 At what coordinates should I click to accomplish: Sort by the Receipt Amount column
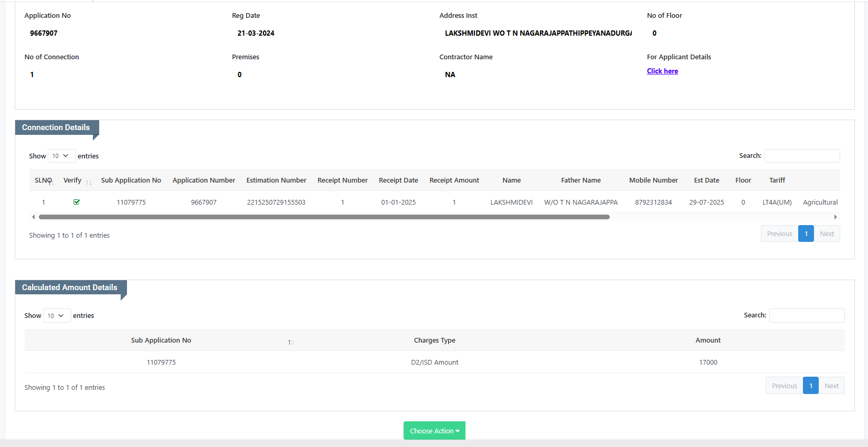(454, 180)
